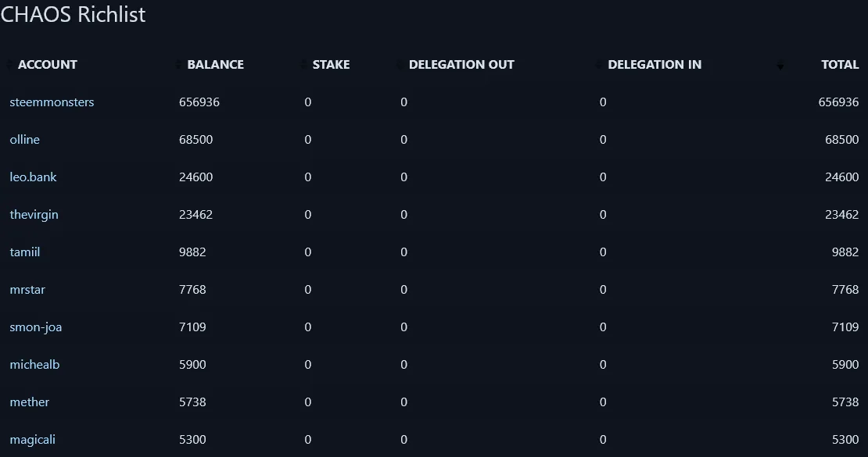Select the magicali account link
Image resolution: width=868 pixels, height=457 pixels.
tap(33, 440)
